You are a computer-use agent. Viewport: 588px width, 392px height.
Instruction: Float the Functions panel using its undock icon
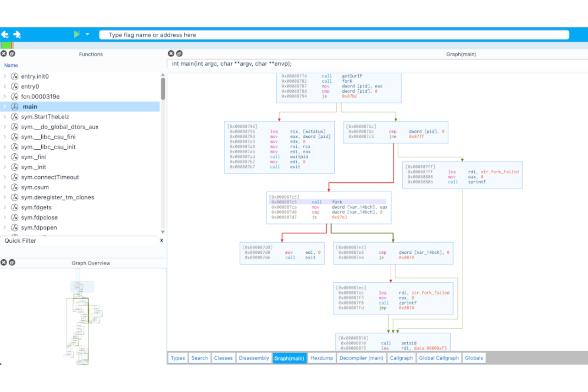12,54
